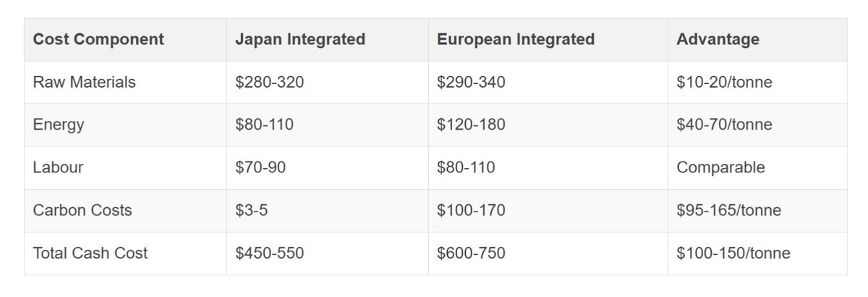Click European energy cell $120-180
This screenshot has height=297, width=868.
(x=471, y=125)
